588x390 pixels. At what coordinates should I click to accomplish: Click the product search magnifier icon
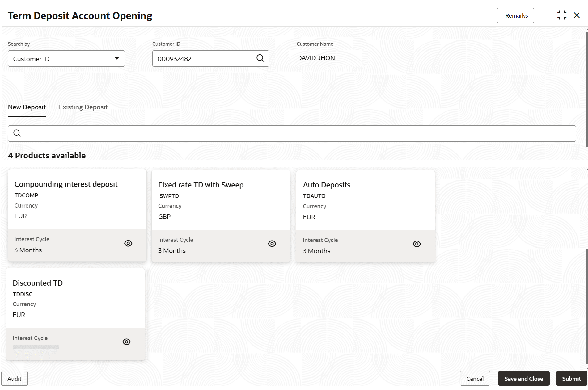[x=17, y=133]
